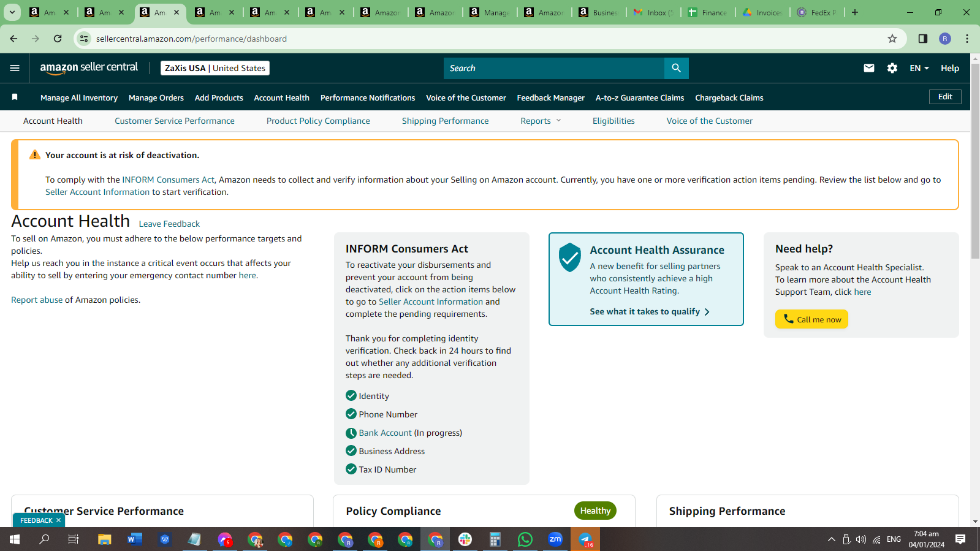Image resolution: width=980 pixels, height=551 pixels.
Task: Click the Healthy badge on Policy Compliance
Action: click(595, 511)
